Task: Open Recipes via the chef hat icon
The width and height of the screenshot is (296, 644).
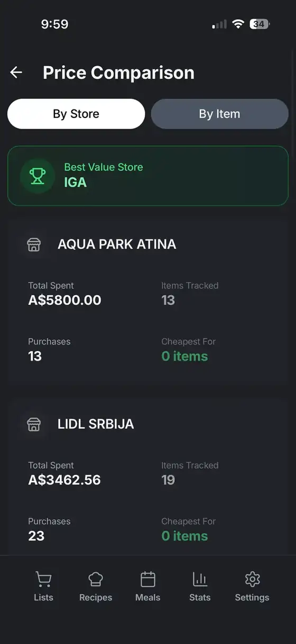Action: coord(96,579)
